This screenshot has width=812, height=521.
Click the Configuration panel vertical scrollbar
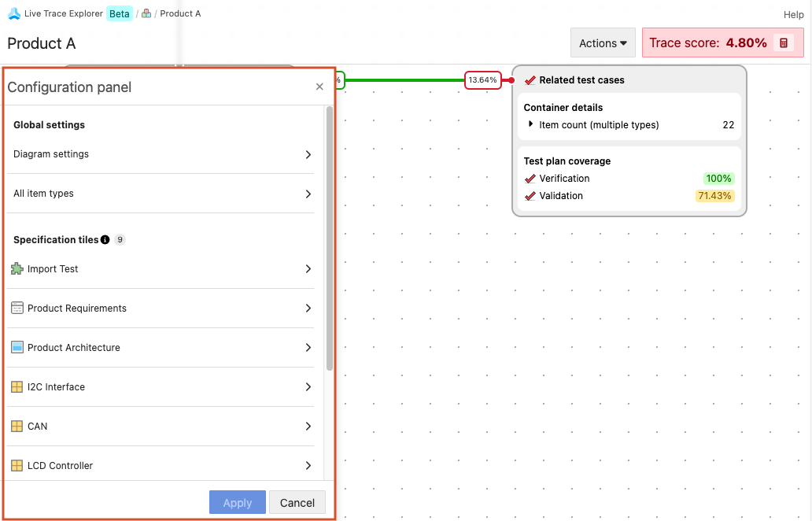click(x=329, y=236)
